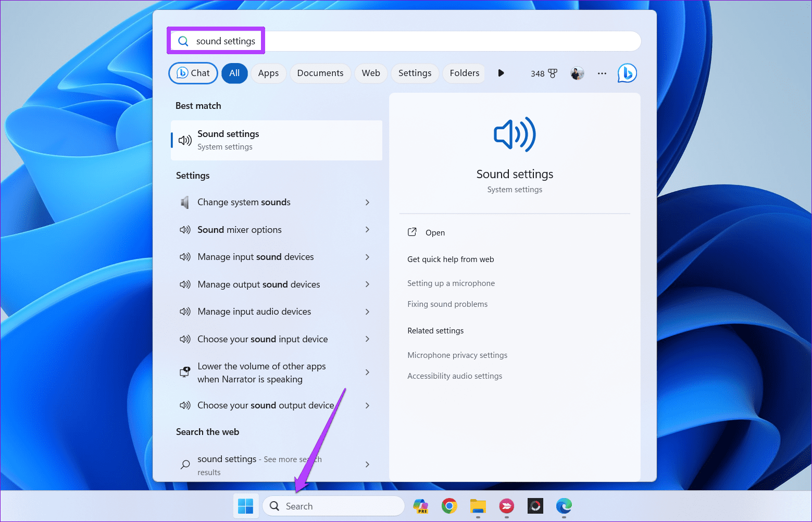Click the arrow to show more search filters
The height and width of the screenshot is (522, 812).
coord(501,73)
